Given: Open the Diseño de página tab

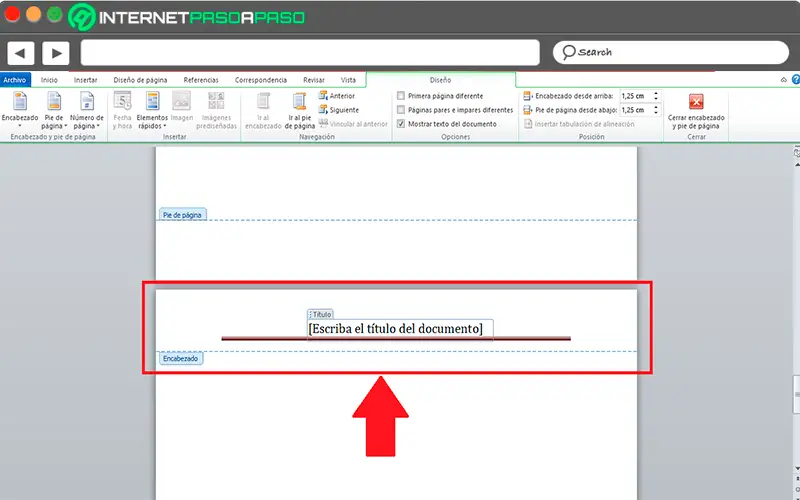Looking at the screenshot, I should point(140,80).
